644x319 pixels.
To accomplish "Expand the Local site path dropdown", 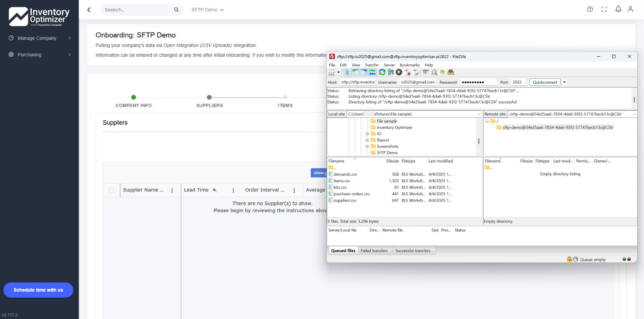I will coord(479,114).
